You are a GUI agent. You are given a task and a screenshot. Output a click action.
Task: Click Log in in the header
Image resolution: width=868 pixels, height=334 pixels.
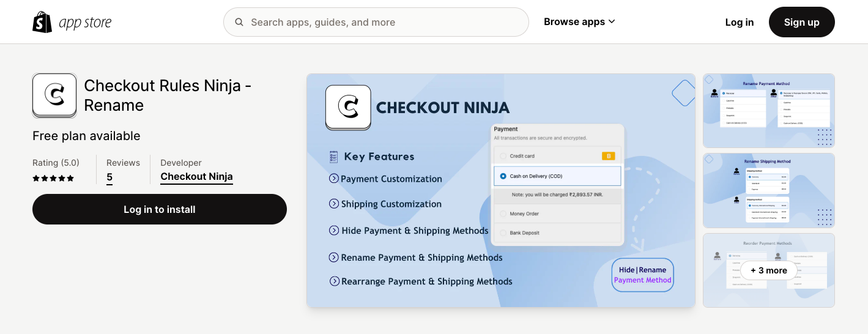point(739,22)
